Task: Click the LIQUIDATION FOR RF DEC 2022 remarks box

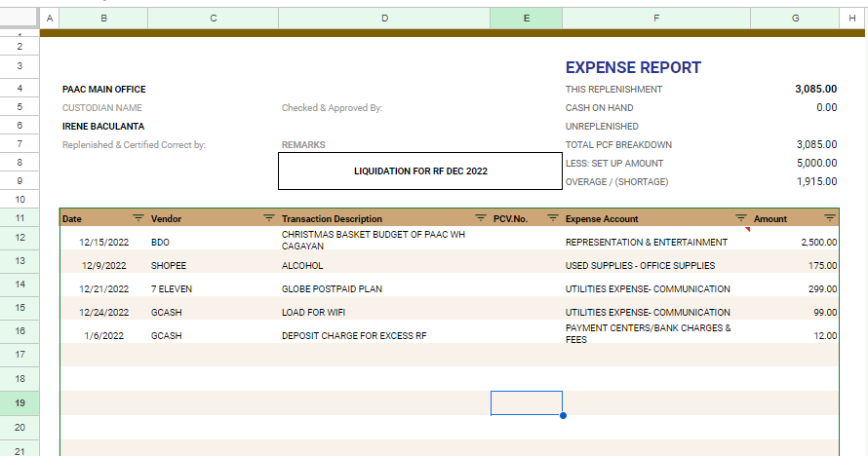Action: coord(420,171)
